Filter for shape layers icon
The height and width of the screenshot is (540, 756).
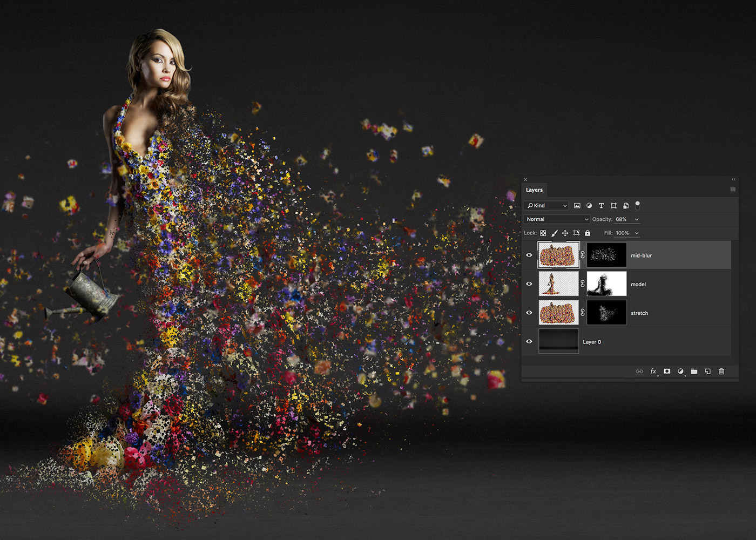pyautogui.click(x=613, y=206)
